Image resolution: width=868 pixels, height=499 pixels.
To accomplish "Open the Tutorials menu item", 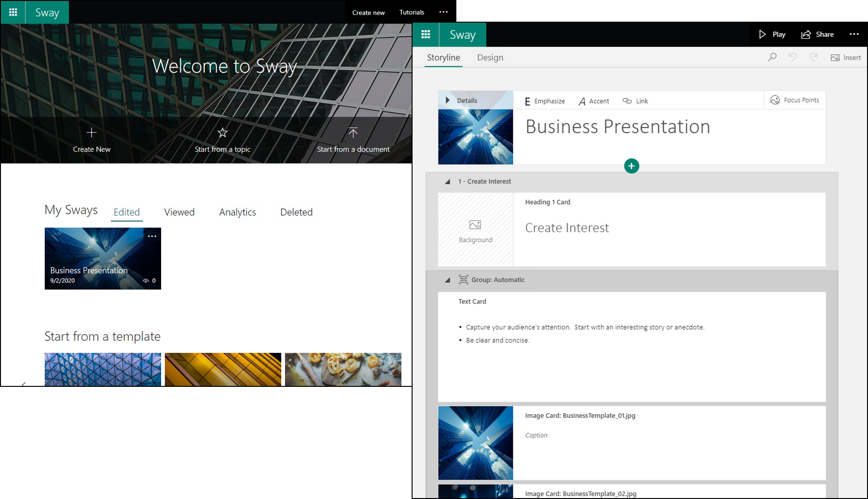I will [411, 12].
